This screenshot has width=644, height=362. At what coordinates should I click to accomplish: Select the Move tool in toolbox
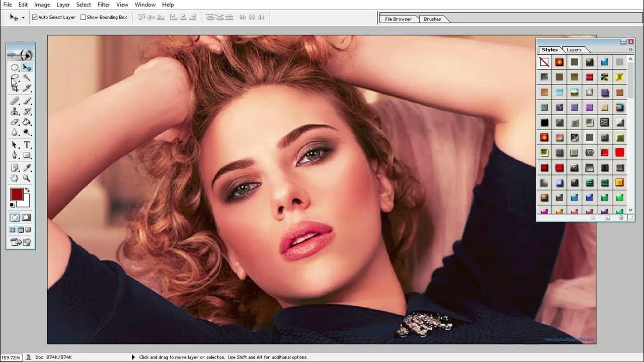coord(27,67)
